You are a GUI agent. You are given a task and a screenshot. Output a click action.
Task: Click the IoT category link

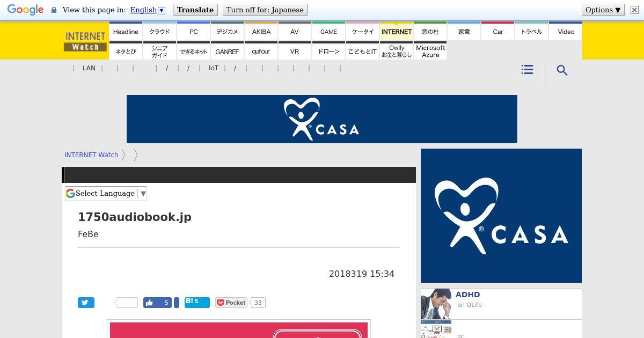pos(214,68)
